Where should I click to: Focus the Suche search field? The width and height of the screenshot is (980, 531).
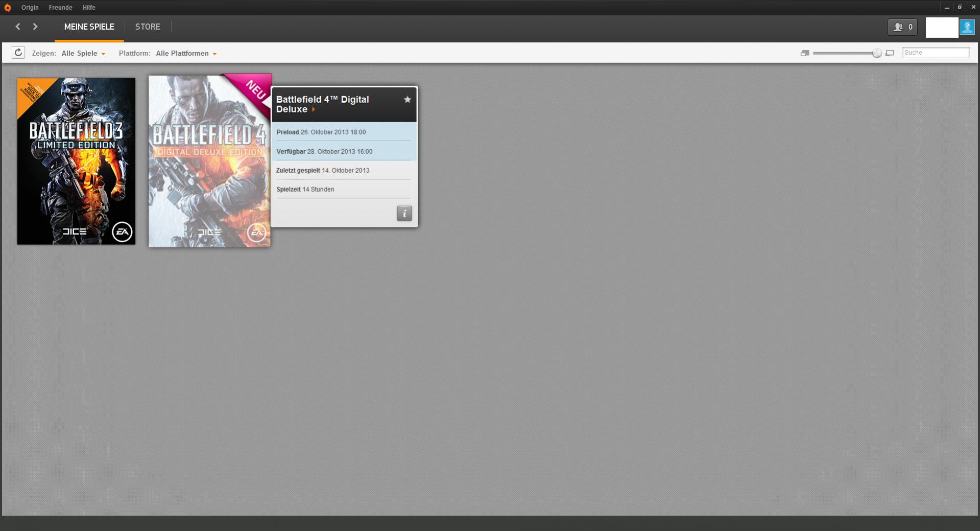(936, 53)
